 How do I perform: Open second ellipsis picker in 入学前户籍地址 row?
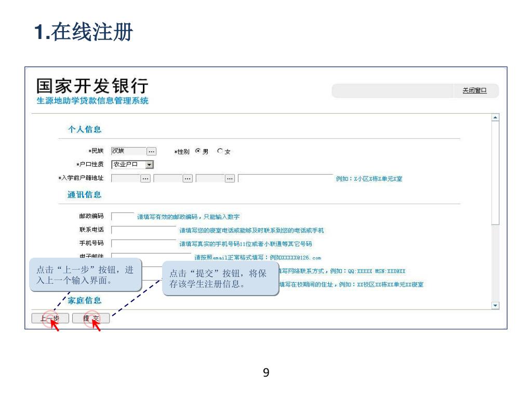click(x=188, y=179)
